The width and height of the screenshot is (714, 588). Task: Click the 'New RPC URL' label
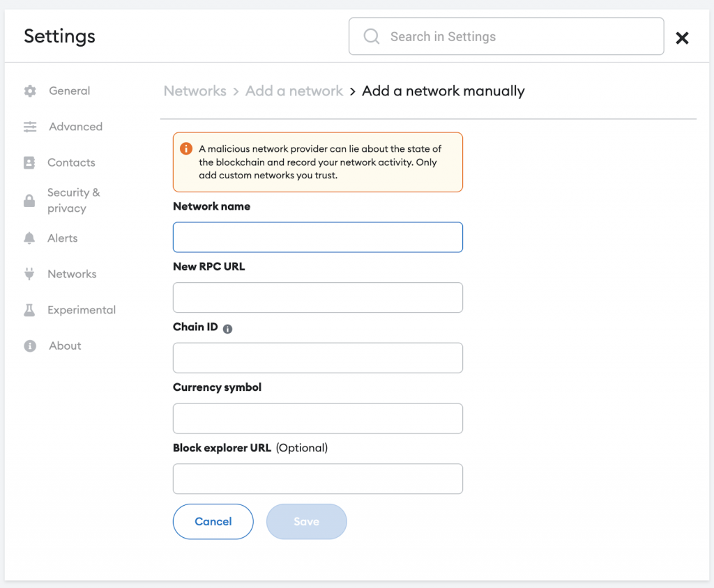coord(209,267)
